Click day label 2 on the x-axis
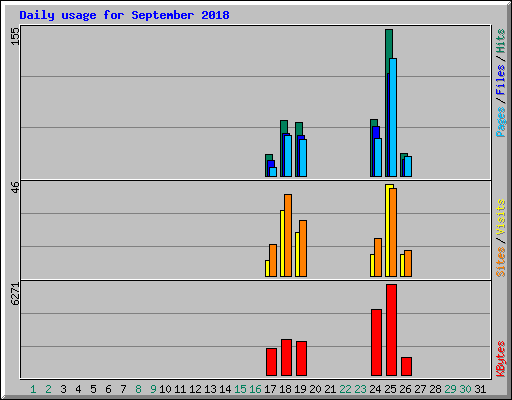512x400 pixels. pos(48,389)
